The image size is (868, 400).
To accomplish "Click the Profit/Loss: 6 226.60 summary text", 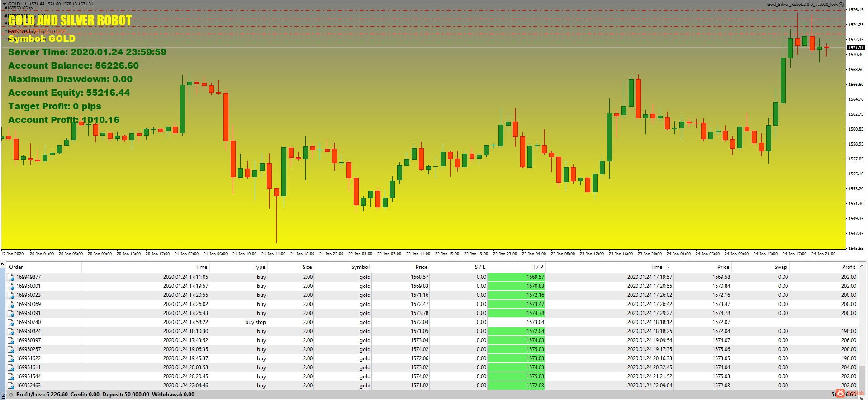I will [x=42, y=395].
